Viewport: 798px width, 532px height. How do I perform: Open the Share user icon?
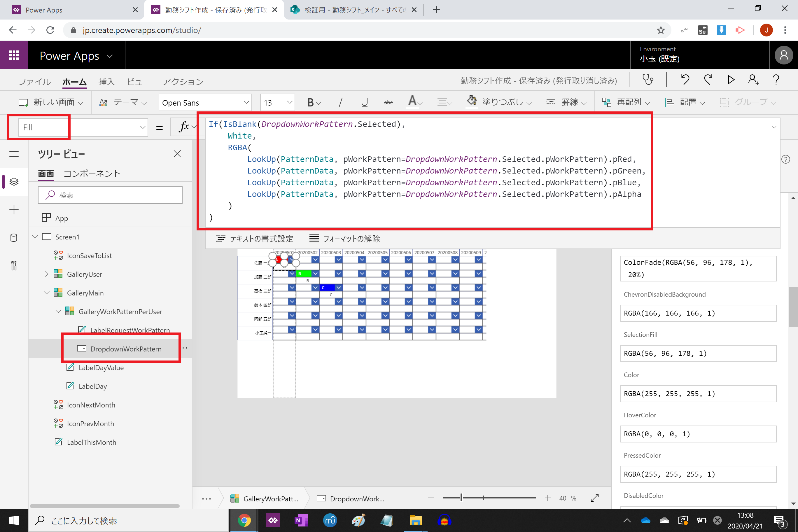753,80
